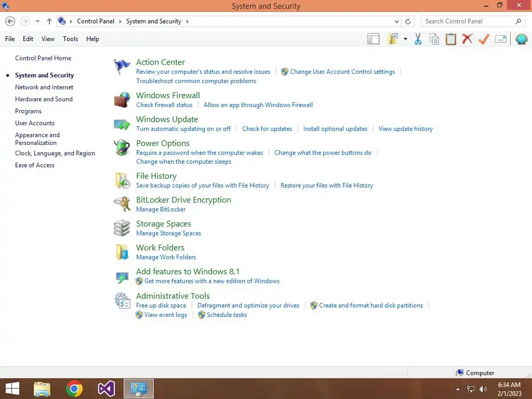Open the View menu

48,39
